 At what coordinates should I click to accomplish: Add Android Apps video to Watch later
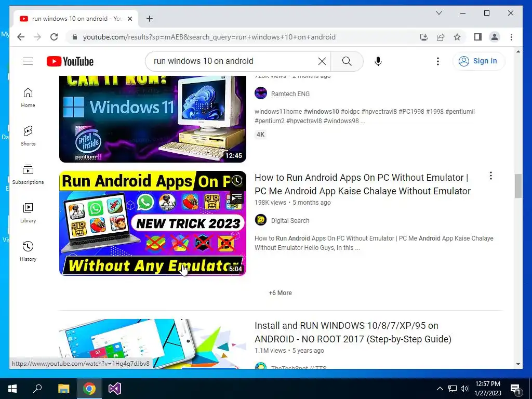(x=236, y=180)
